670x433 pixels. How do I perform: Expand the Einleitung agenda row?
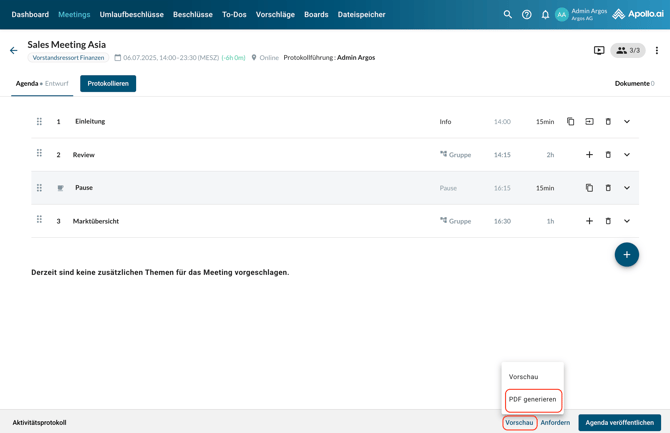[627, 122]
